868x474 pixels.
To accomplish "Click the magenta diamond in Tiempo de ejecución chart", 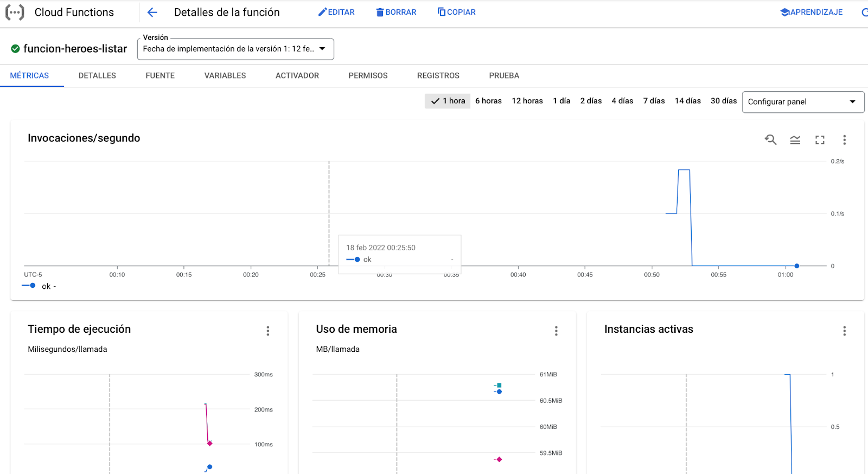I will [x=210, y=444].
